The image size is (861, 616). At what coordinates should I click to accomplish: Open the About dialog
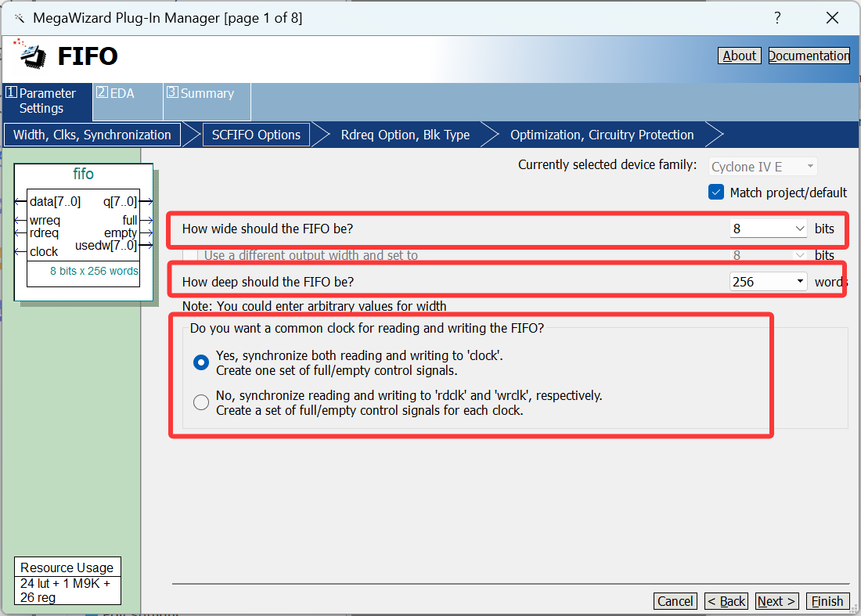pos(739,56)
